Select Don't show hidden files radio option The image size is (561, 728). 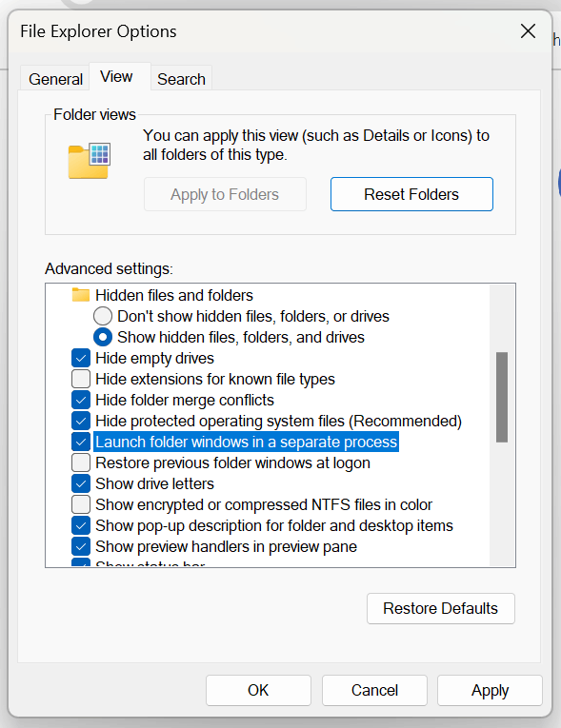tap(103, 316)
